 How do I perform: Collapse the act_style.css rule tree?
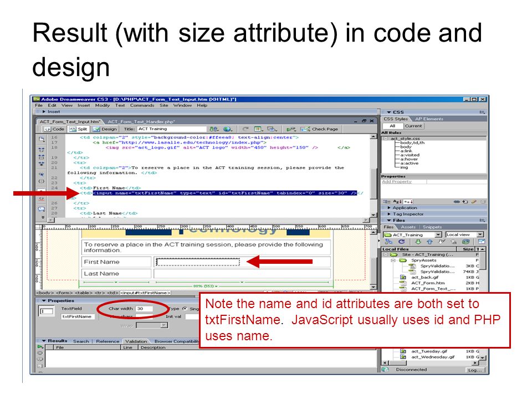pos(386,139)
